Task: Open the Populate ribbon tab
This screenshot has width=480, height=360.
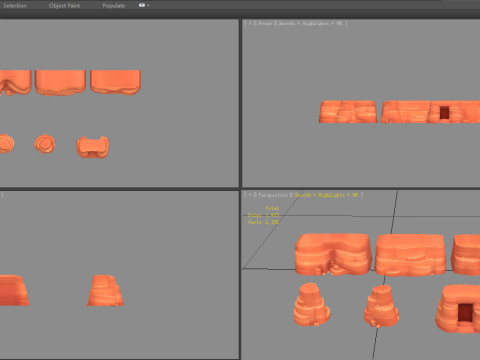Action: click(x=114, y=6)
